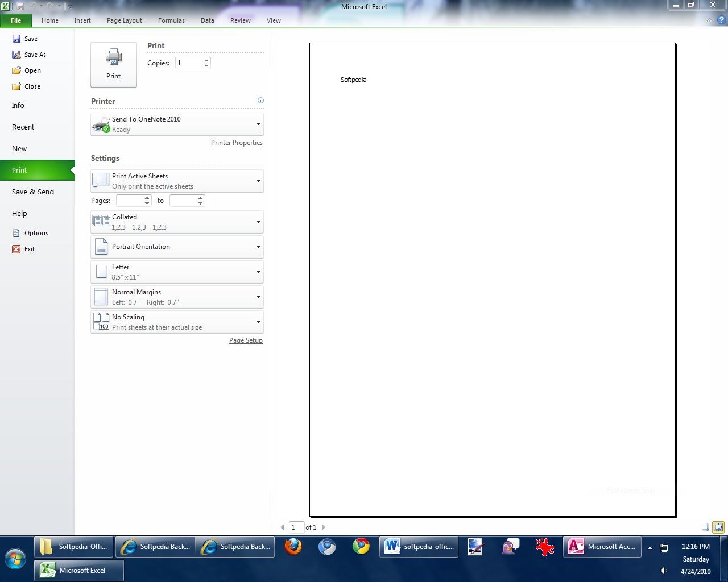Open the Help icon in the title ribbon
Image resolution: width=728 pixels, height=582 pixels.
click(721, 20)
